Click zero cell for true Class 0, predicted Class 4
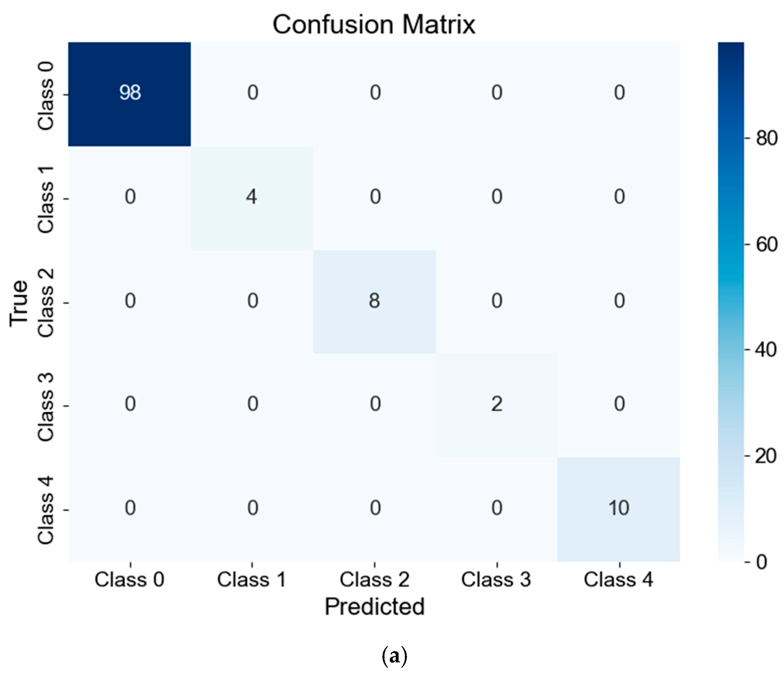Viewport: 784px width, 673px height. tap(619, 93)
